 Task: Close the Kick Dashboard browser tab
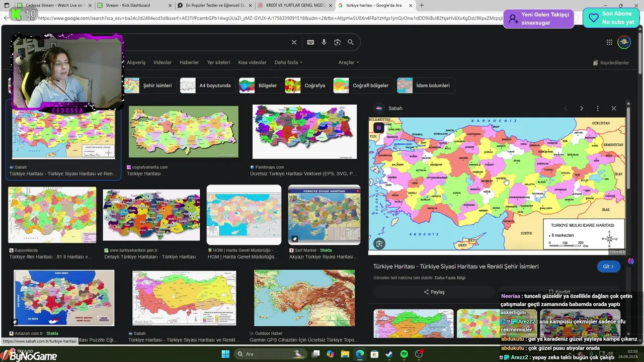click(x=170, y=5)
